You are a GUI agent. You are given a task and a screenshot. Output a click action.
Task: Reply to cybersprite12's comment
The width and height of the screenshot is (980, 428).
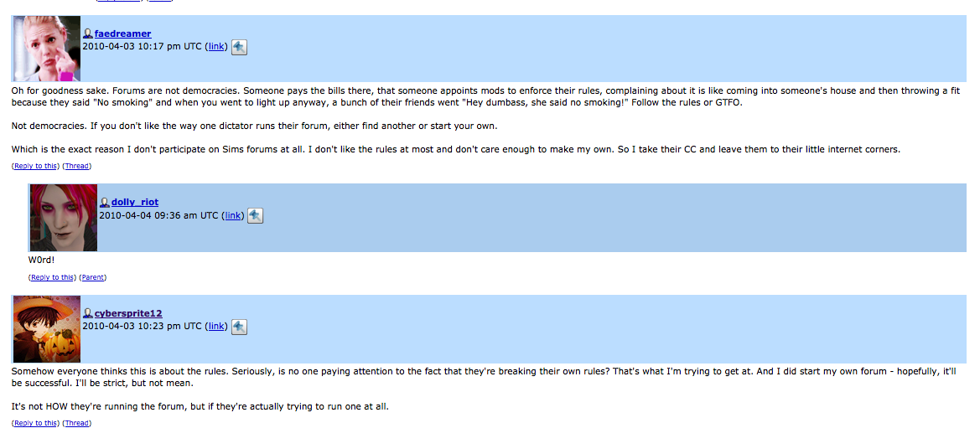coord(35,423)
